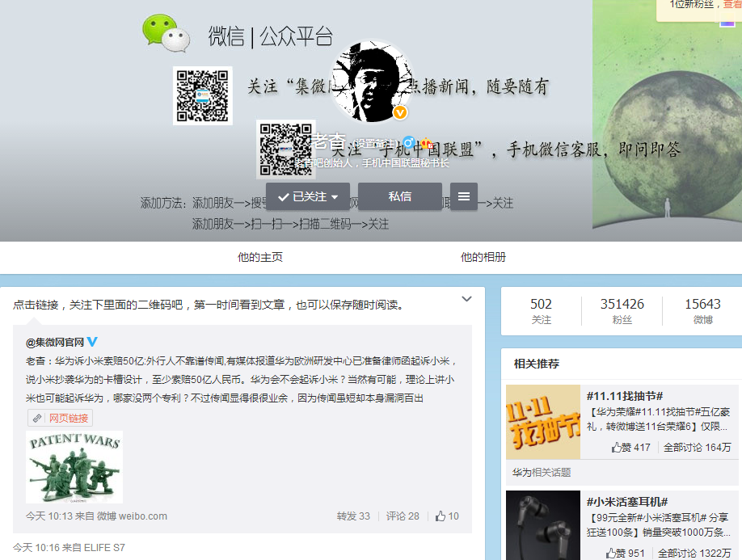Open the post options chevron menu

point(466,300)
